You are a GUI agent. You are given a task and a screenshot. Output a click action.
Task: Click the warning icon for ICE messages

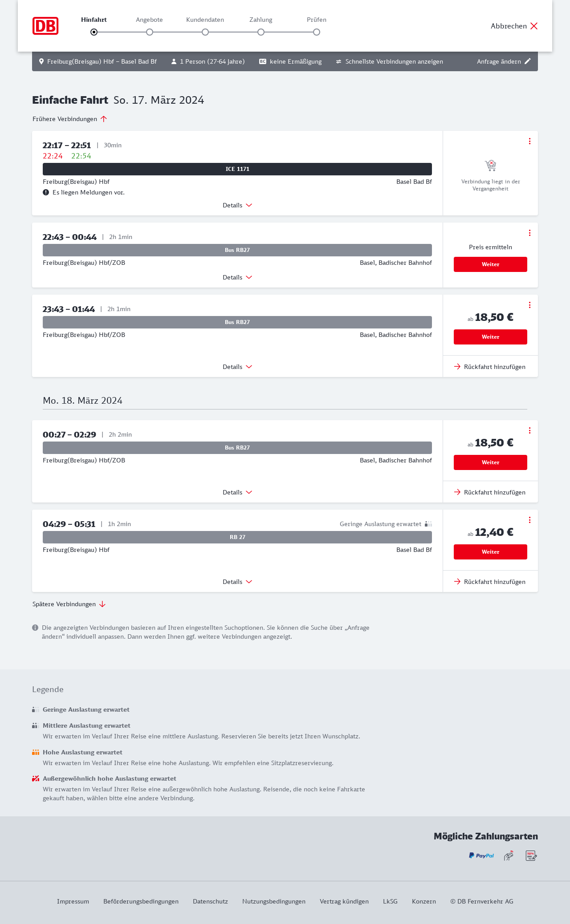pyautogui.click(x=46, y=192)
